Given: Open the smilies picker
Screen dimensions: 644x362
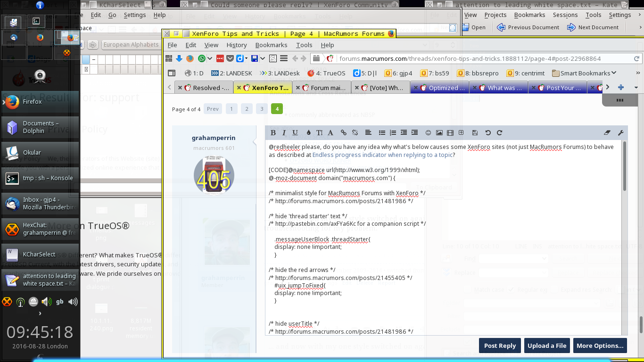Looking at the screenshot, I should coord(429,133).
